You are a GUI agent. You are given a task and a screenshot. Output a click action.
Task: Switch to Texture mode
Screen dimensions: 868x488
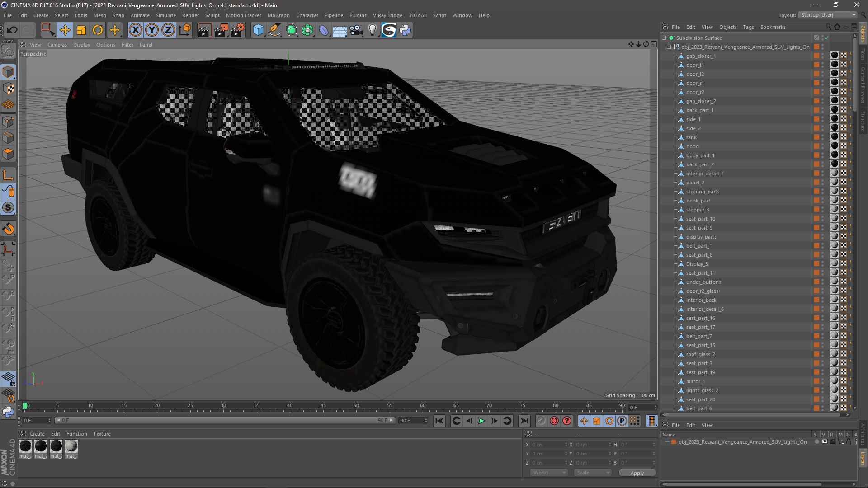point(8,89)
